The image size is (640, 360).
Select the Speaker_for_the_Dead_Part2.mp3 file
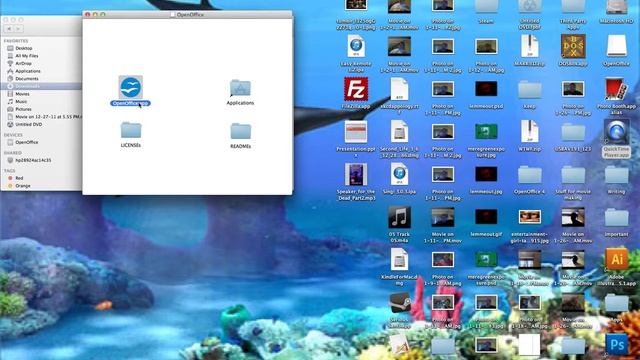356,174
